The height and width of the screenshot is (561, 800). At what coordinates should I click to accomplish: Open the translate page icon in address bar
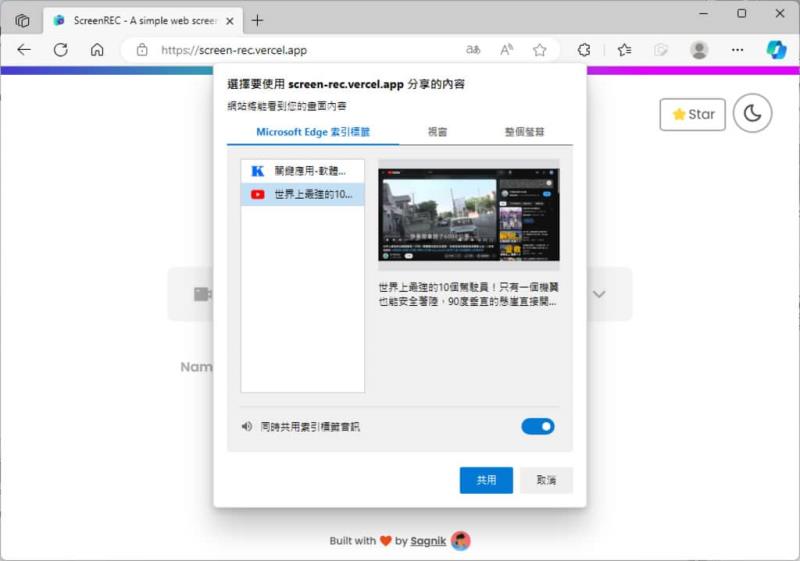click(x=473, y=49)
